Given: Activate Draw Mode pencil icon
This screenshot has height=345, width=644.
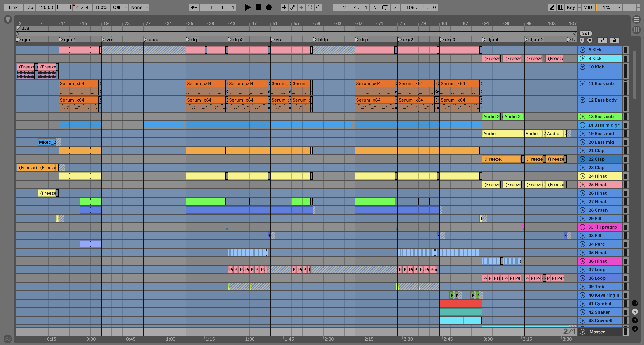Looking at the screenshot, I should tap(552, 7).
